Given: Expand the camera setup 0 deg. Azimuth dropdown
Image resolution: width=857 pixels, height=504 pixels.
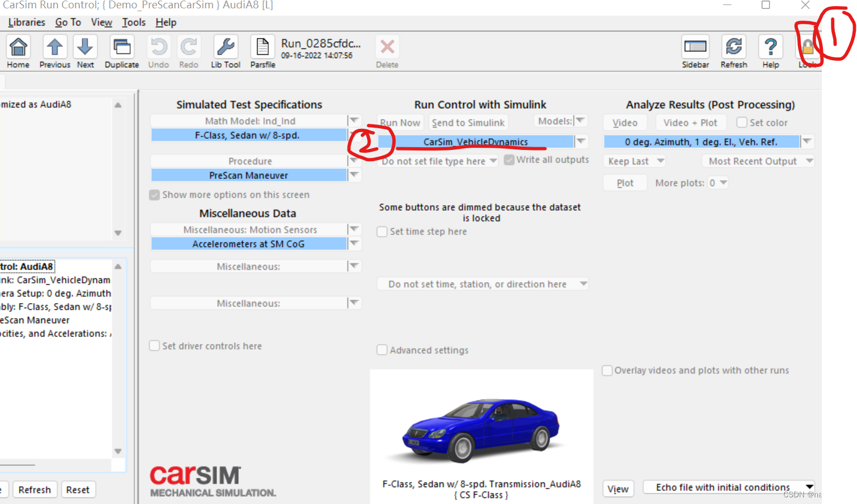Looking at the screenshot, I should 807,142.
